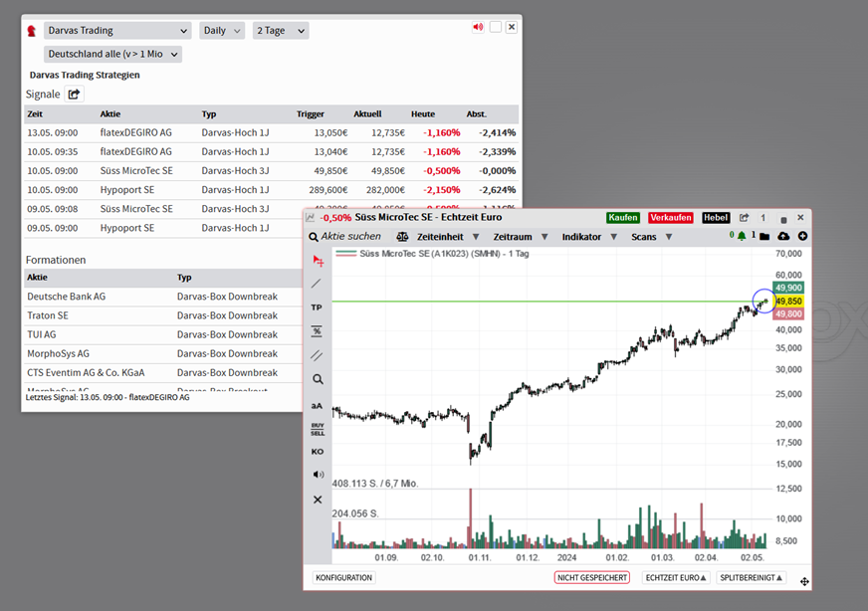The height and width of the screenshot is (611, 868).
Task: Export signals with the share icon
Action: pyautogui.click(x=75, y=95)
